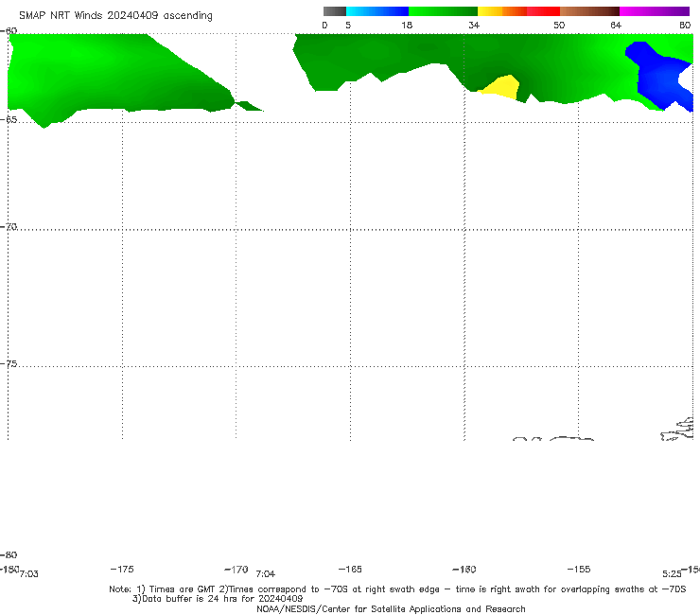Viewport: 700px width, 615px height.
Task: Click the latitude label '-65'
Action: (x=9, y=120)
